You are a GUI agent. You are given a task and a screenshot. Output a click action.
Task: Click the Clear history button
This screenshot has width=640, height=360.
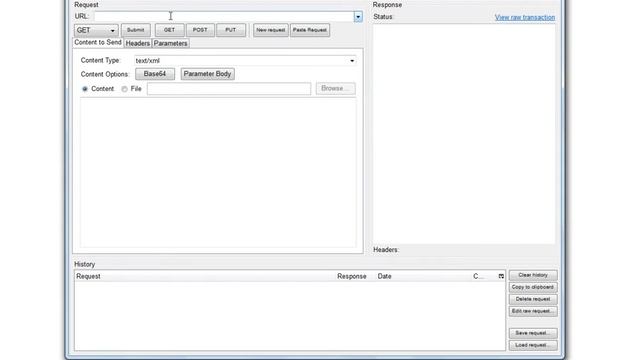click(533, 275)
